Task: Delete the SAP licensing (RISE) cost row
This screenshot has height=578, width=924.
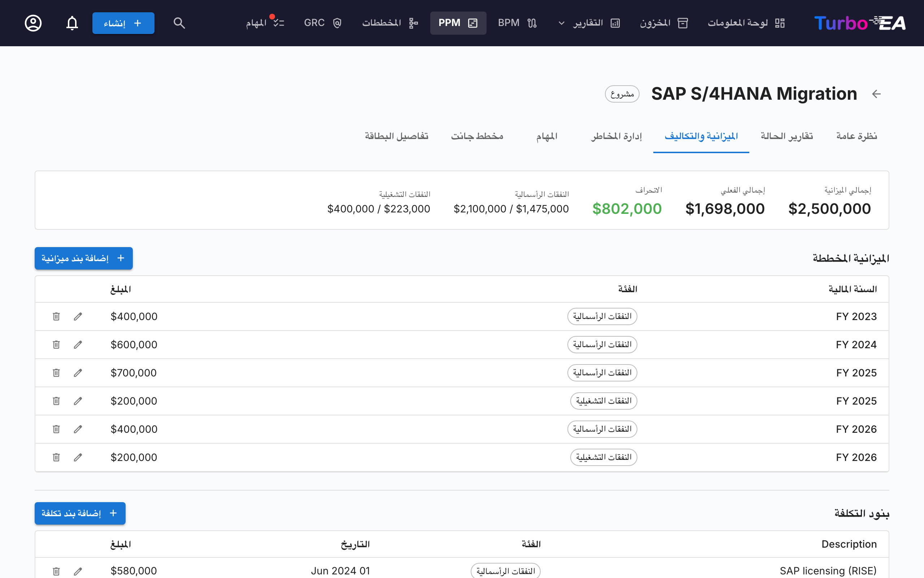Action: [56, 571]
